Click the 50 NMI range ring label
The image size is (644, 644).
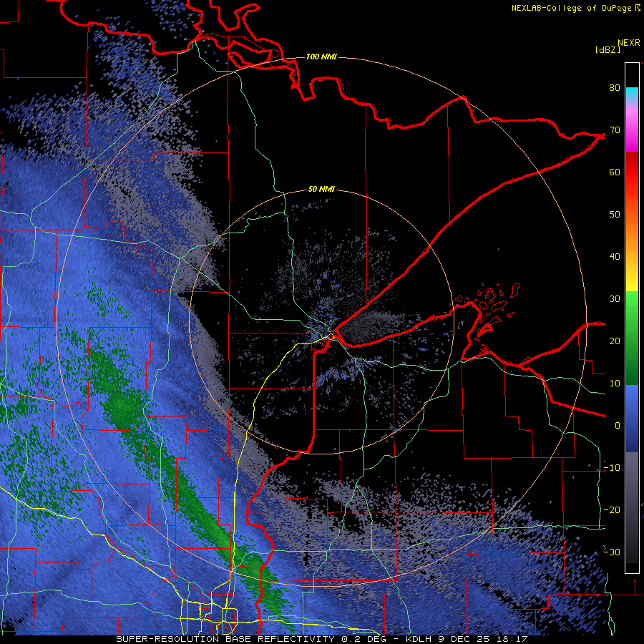coord(321,190)
